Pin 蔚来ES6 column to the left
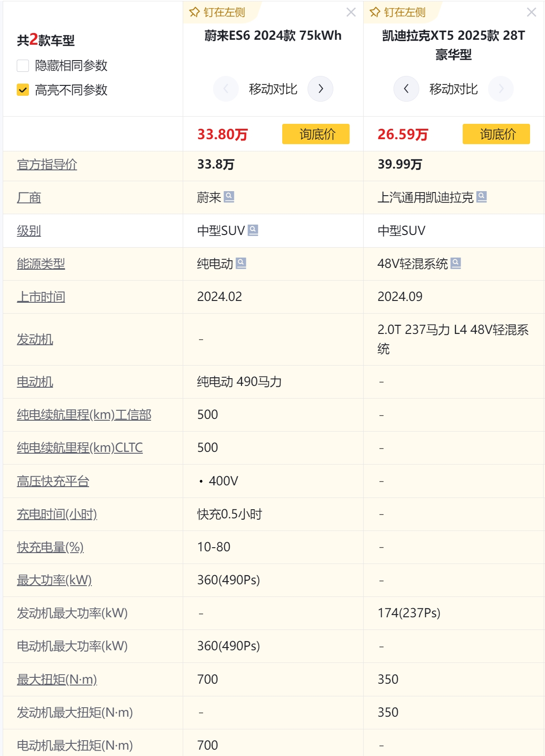The height and width of the screenshot is (756, 545). click(x=218, y=12)
